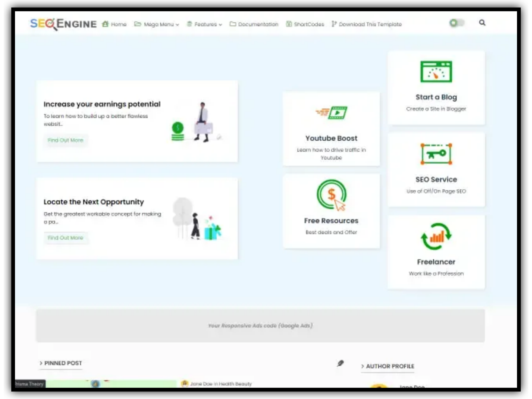532x399 pixels.
Task: Click the SEO Service key icon
Action: click(436, 154)
